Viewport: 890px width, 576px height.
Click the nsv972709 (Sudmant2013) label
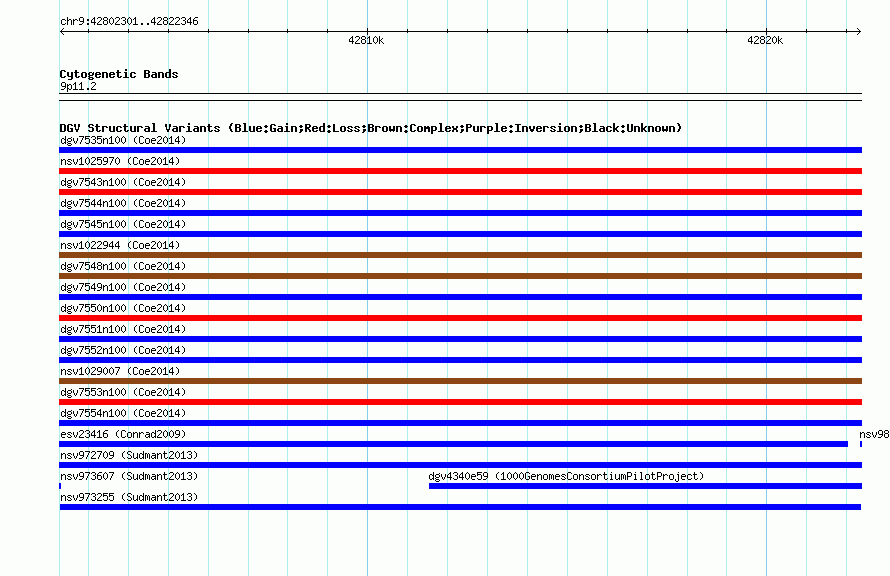(129, 455)
